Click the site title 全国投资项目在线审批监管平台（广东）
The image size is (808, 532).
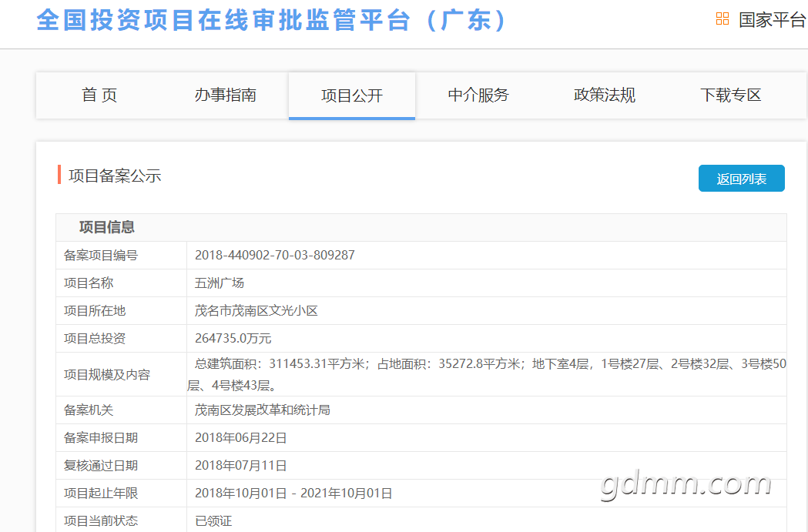[x=272, y=20]
